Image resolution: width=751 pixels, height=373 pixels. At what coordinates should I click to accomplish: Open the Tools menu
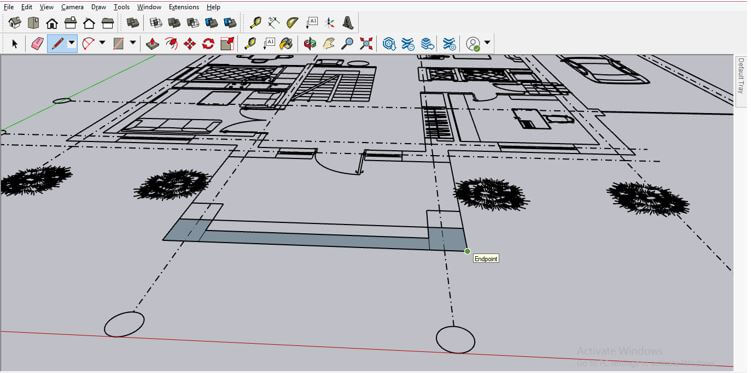[x=122, y=7]
